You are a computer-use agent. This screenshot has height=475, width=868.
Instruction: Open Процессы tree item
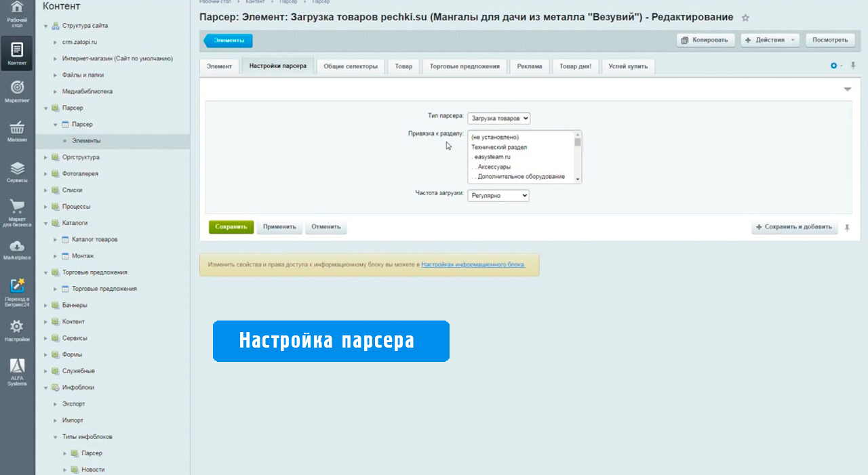[x=76, y=207]
